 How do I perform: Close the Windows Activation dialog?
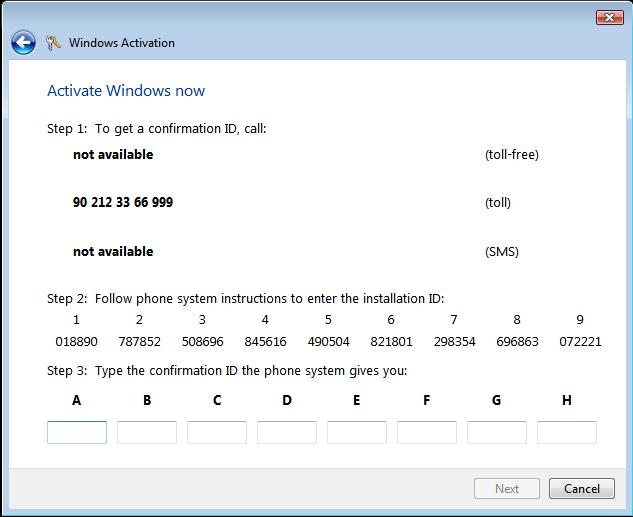pyautogui.click(x=610, y=17)
